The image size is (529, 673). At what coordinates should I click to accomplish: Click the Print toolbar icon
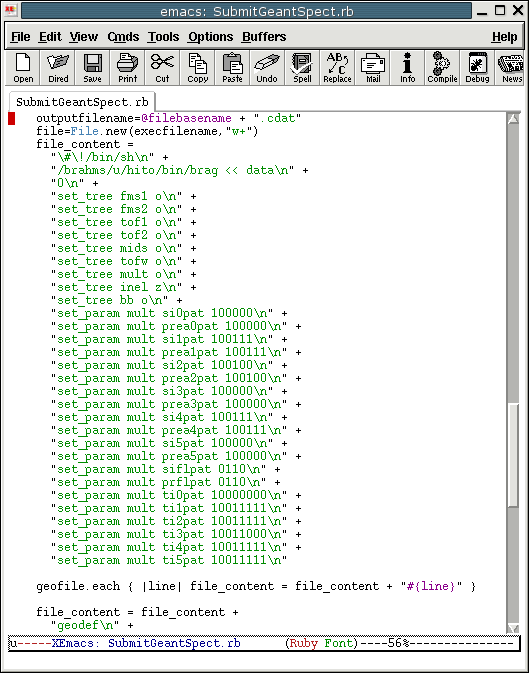pyautogui.click(x=128, y=67)
